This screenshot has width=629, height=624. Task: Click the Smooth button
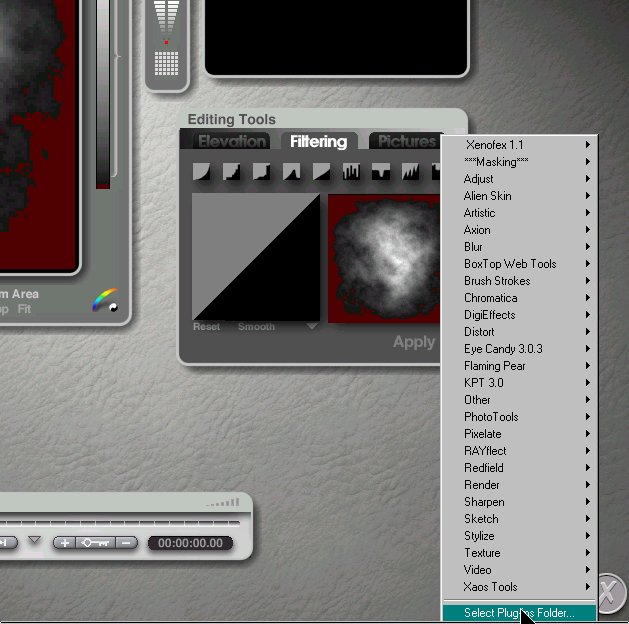click(x=256, y=327)
